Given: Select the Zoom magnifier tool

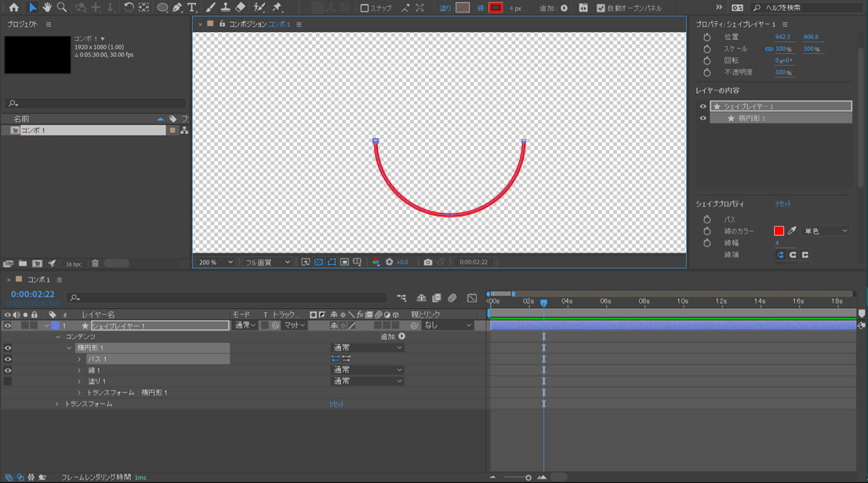Looking at the screenshot, I should click(x=62, y=7).
